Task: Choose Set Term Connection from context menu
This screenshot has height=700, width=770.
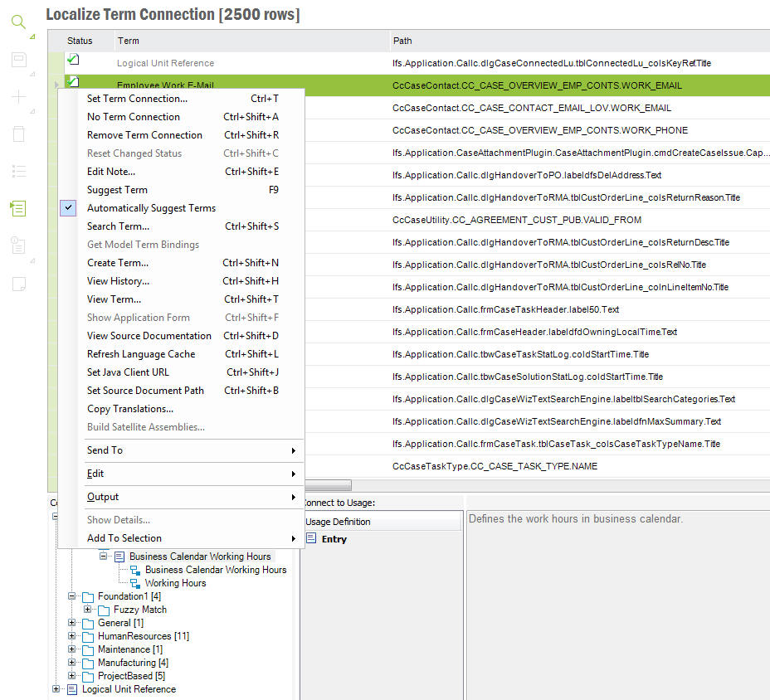Action: [138, 99]
